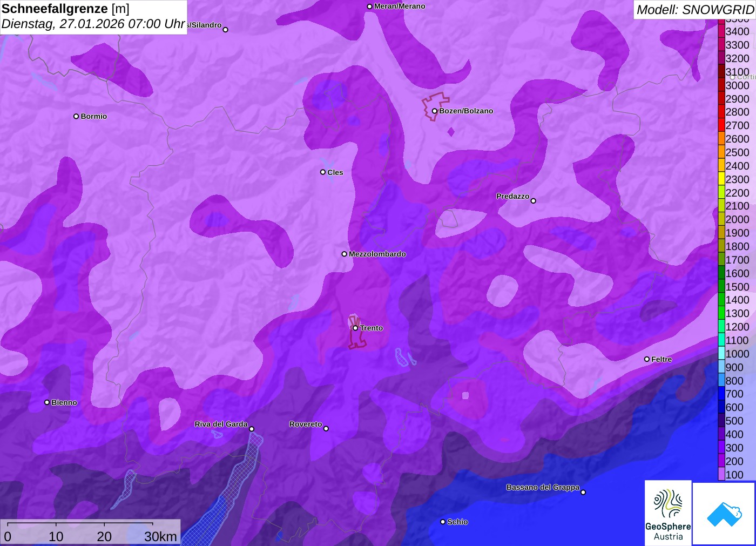
Task: Select the Bozen/Bolzano city marker
Action: pos(434,111)
